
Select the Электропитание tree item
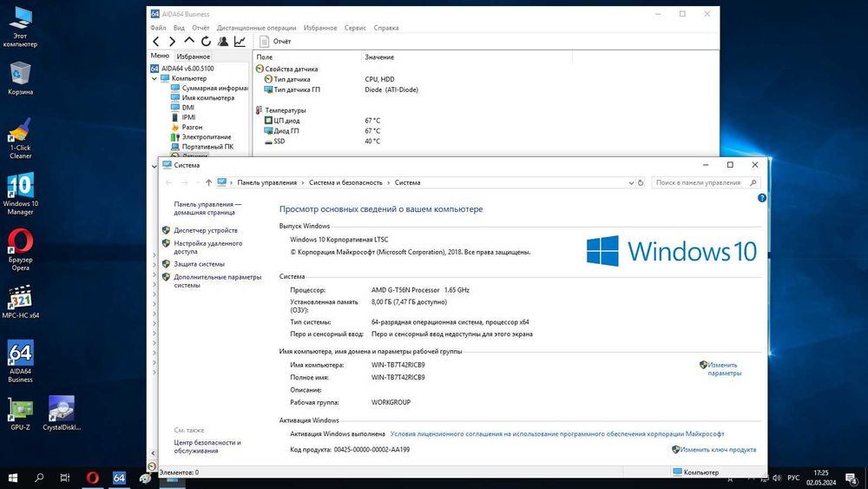[201, 136]
